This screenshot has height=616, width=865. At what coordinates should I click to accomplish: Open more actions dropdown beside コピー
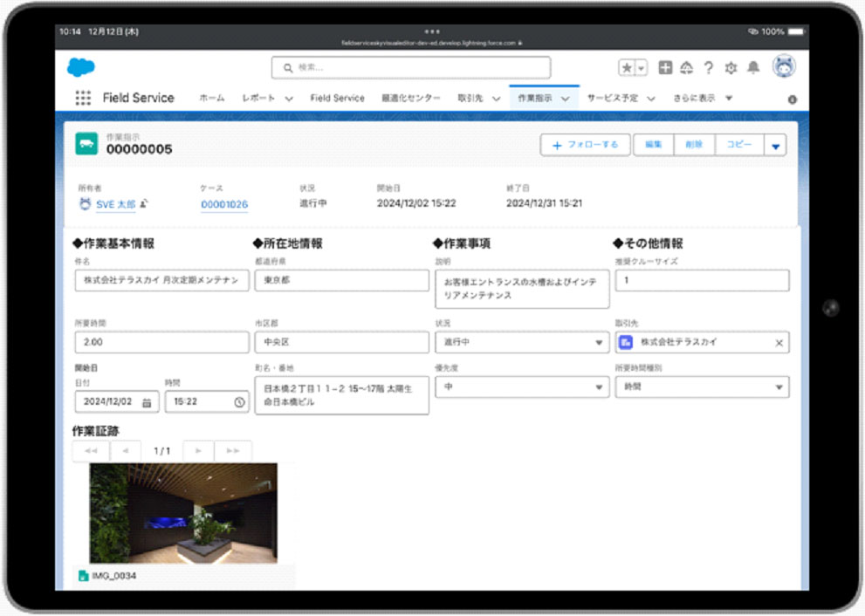pos(775,146)
